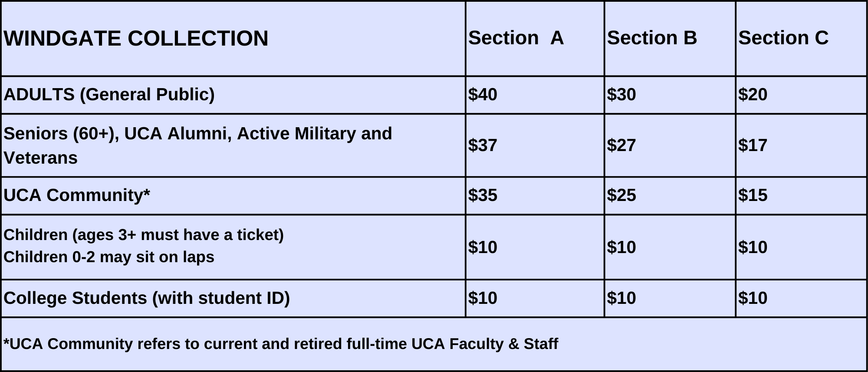The width and height of the screenshot is (868, 372).
Task: Click the $40 Adults Section A price
Action: pyautogui.click(x=483, y=95)
